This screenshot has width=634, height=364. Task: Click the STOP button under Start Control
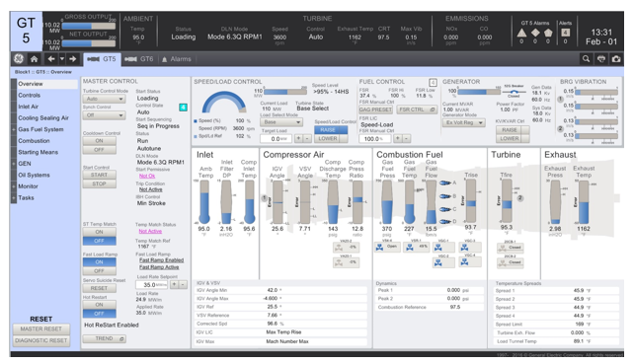tap(100, 183)
